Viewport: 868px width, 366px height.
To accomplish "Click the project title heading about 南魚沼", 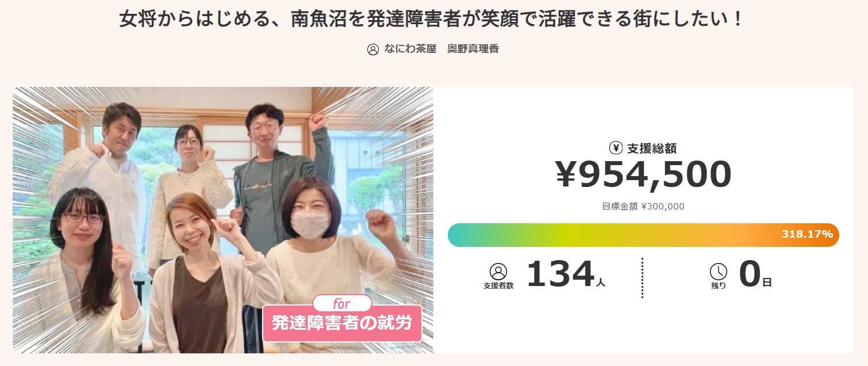I will point(432,19).
